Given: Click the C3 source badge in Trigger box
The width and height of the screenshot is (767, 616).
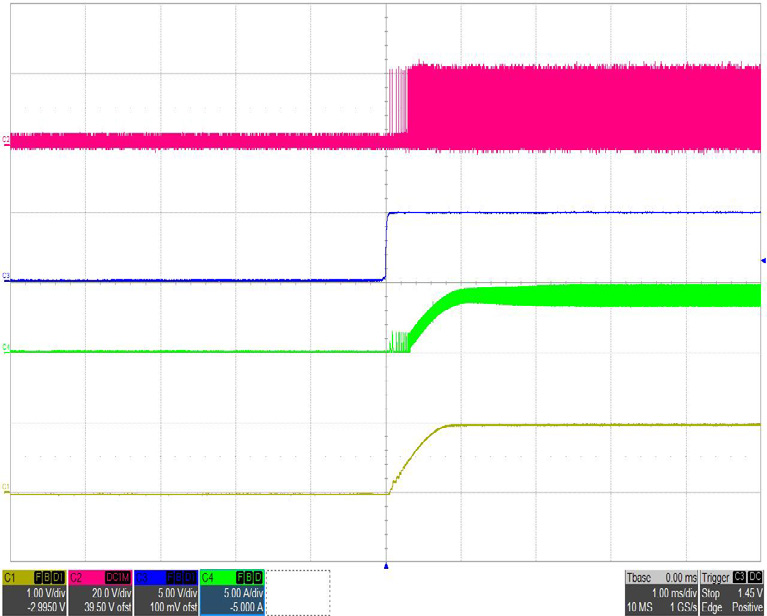Looking at the screenshot, I should point(739,577).
